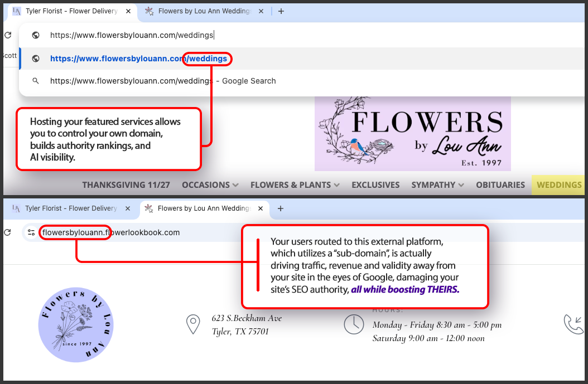This screenshot has height=384, width=588.
Task: Select the bold flowersbylouann.com/weddings URL suggestion
Action: [302, 59]
